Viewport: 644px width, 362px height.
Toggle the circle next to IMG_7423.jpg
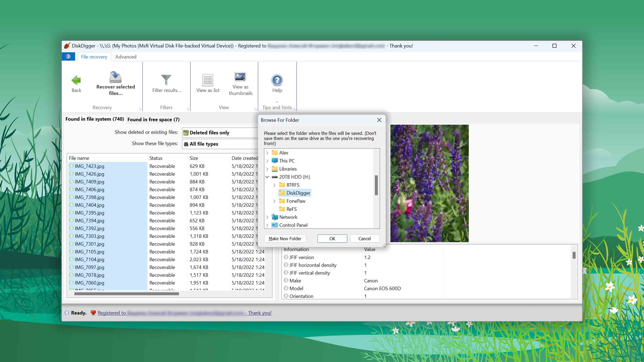[71, 166]
